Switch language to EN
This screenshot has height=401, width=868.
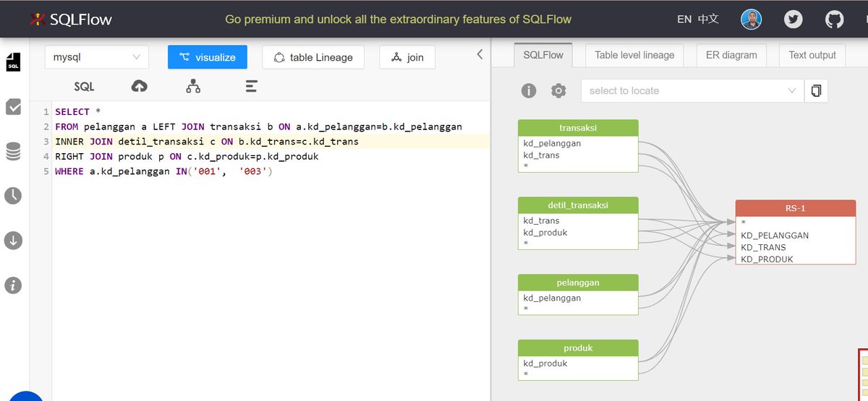pos(684,20)
